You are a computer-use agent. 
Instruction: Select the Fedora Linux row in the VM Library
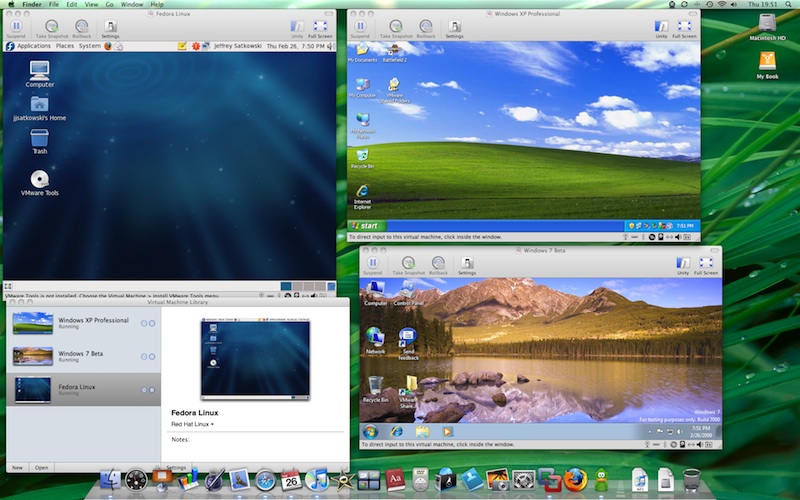point(84,389)
